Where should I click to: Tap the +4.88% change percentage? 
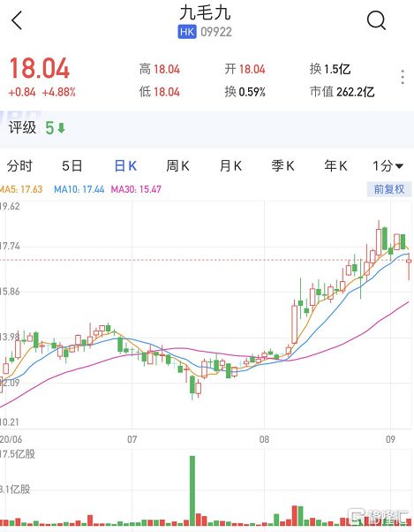[x=58, y=92]
